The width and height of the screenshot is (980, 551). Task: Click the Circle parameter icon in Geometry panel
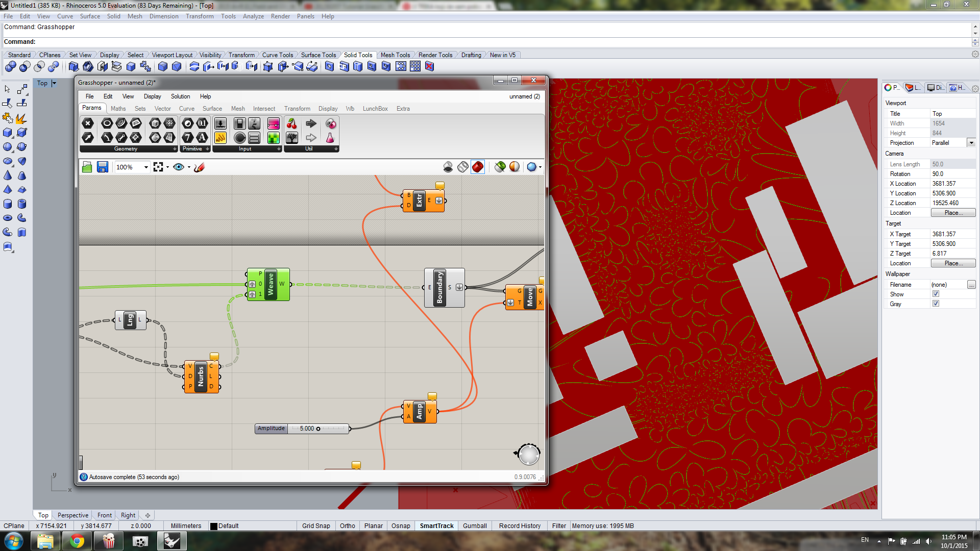pyautogui.click(x=107, y=123)
